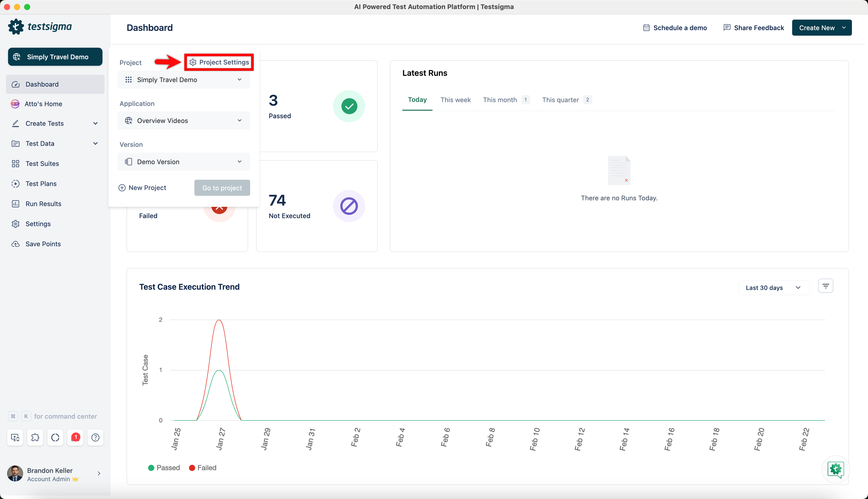
Task: Open Run Results in the sidebar
Action: 43,204
